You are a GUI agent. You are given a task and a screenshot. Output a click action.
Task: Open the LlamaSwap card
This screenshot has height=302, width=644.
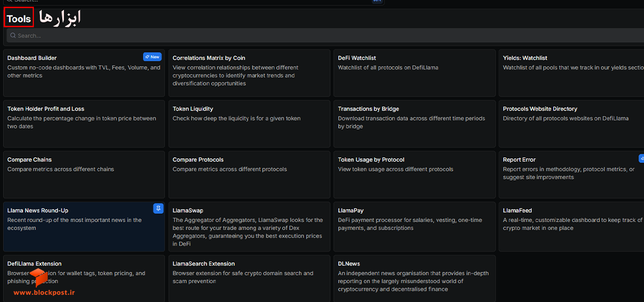click(x=250, y=226)
